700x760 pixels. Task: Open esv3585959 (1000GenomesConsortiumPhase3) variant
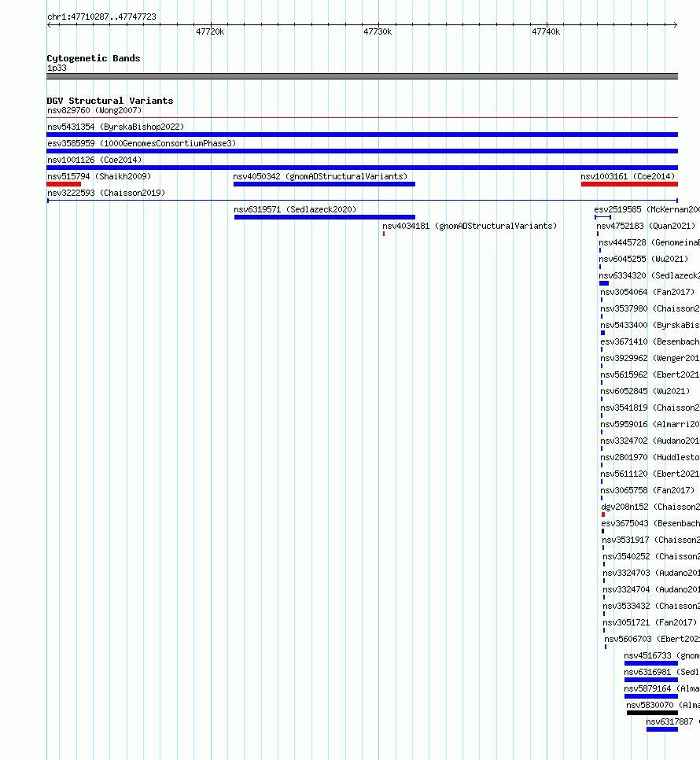(x=142, y=143)
